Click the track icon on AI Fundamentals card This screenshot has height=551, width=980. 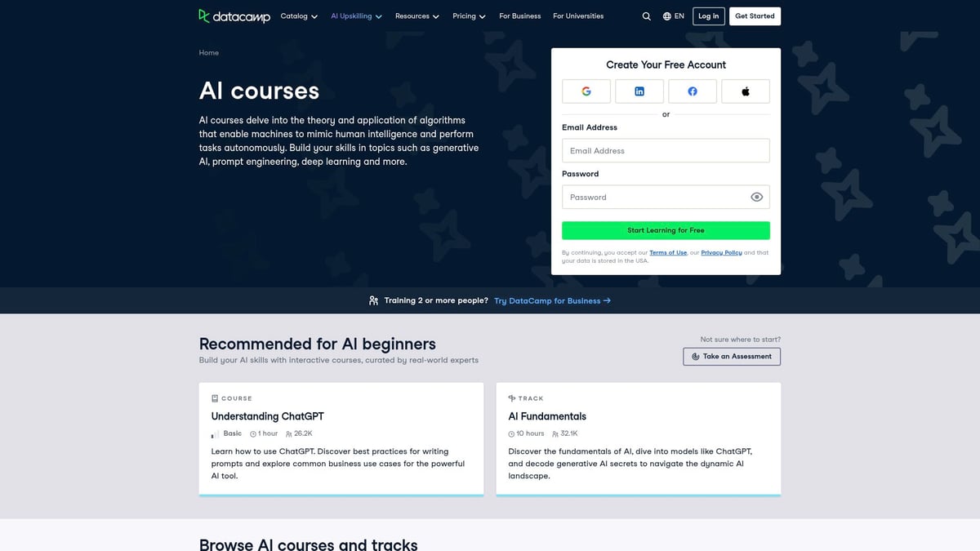(x=512, y=398)
